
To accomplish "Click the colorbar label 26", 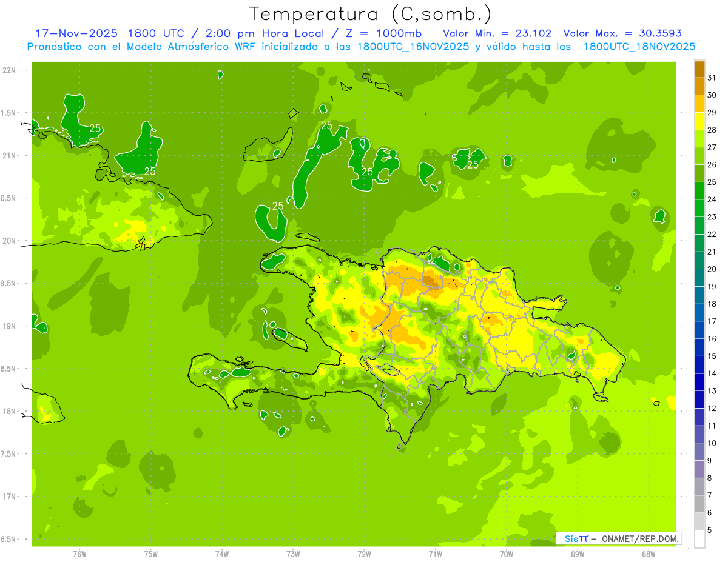I will [x=712, y=165].
